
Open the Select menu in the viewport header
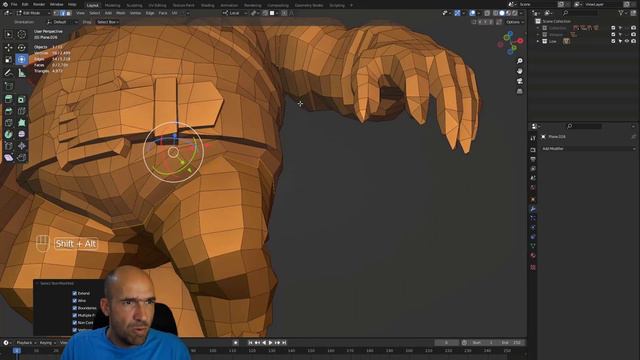coord(94,13)
